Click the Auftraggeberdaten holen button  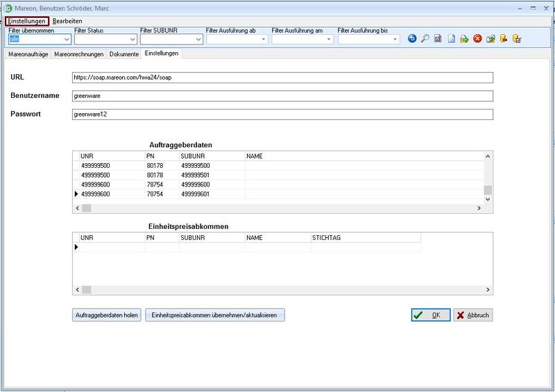pos(107,315)
